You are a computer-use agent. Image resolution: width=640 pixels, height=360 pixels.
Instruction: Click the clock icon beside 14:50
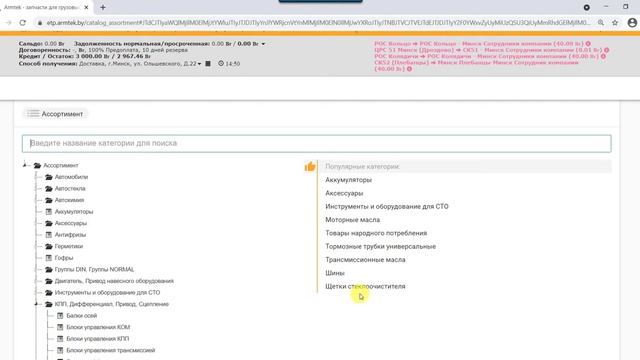coord(221,63)
